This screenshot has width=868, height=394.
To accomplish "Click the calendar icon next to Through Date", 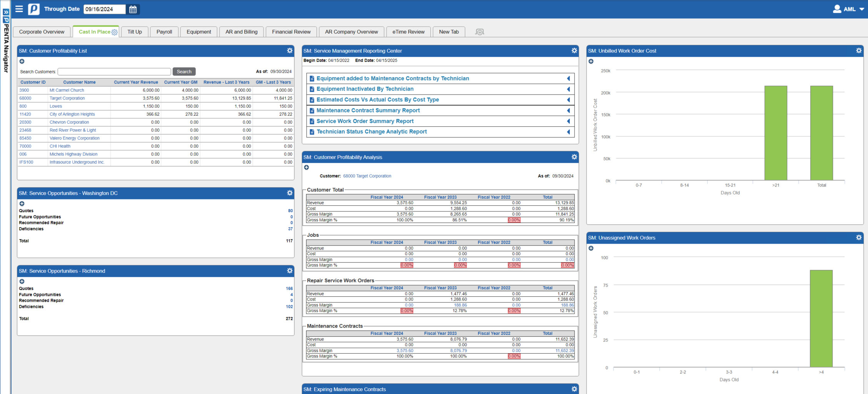I will (x=133, y=9).
